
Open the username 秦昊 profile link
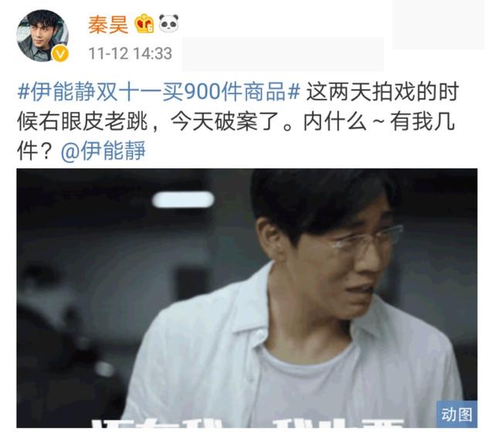click(108, 25)
